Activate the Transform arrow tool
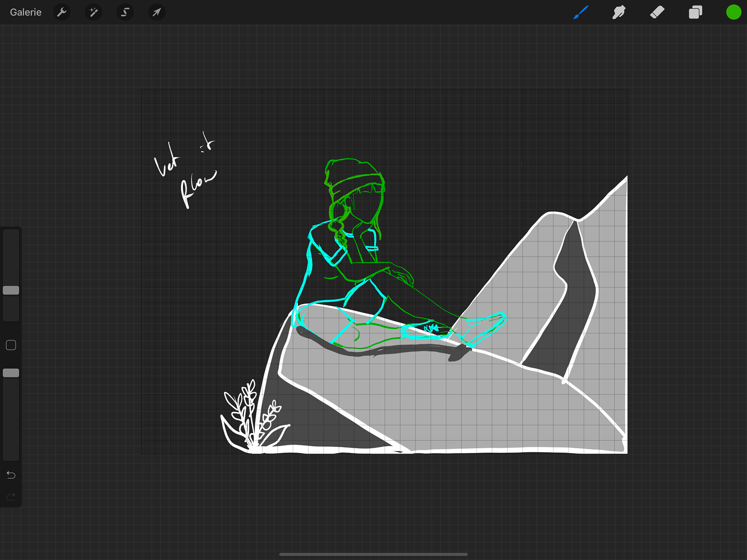 [156, 12]
